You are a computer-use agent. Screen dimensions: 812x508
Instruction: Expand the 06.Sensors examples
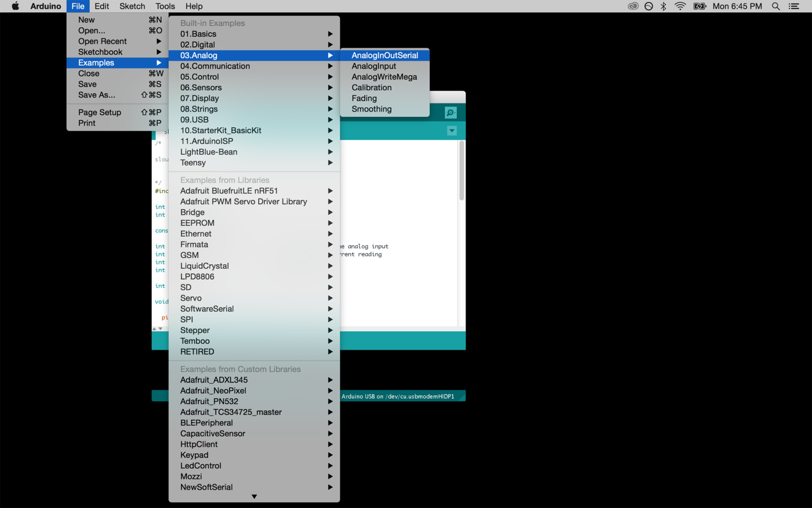(254, 88)
